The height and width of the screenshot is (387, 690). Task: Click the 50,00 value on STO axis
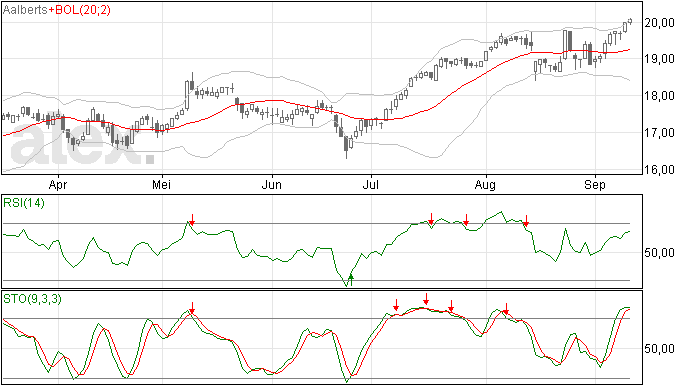coord(659,349)
